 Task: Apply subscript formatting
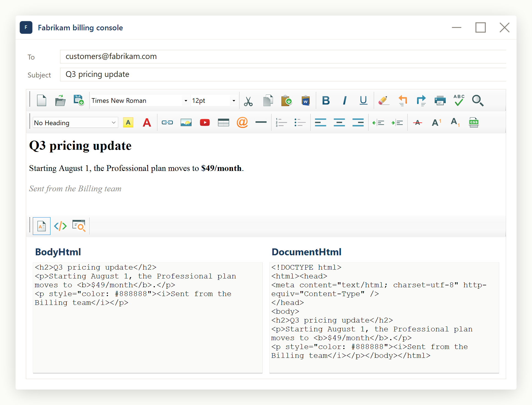click(455, 123)
